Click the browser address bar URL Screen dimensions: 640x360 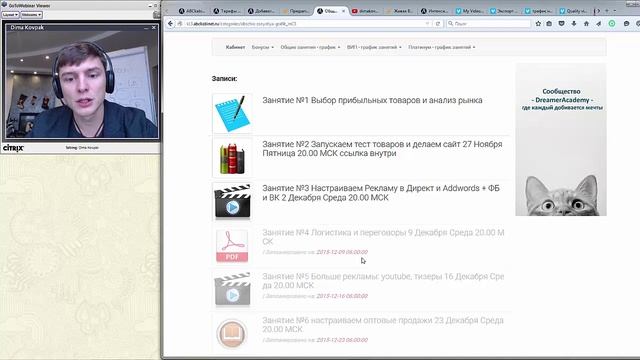click(241, 24)
